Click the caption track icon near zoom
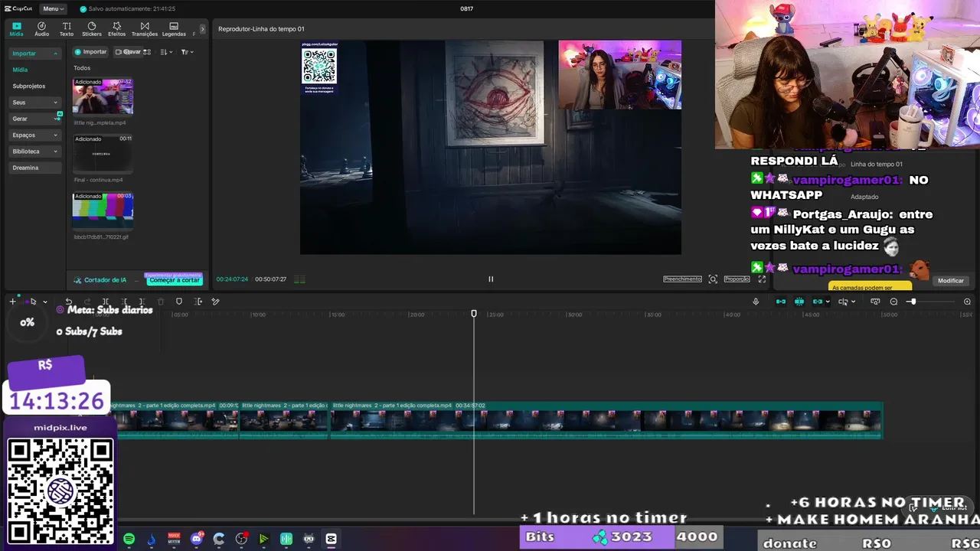 click(875, 302)
